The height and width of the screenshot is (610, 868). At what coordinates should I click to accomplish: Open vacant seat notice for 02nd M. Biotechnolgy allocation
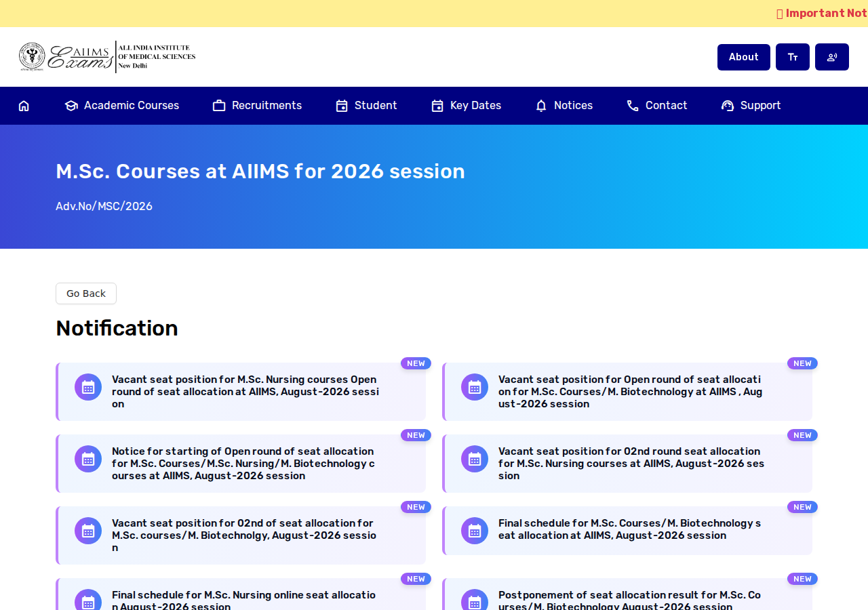[x=241, y=535]
